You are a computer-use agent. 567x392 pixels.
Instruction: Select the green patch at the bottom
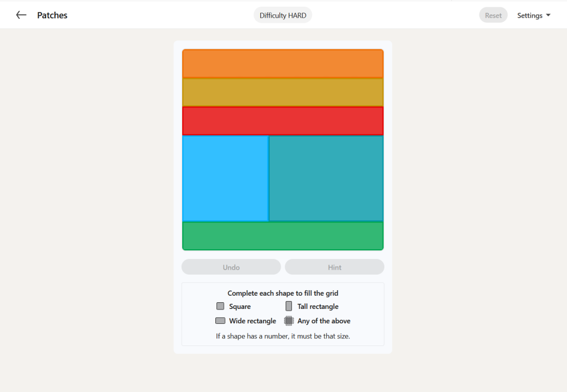[283, 236]
